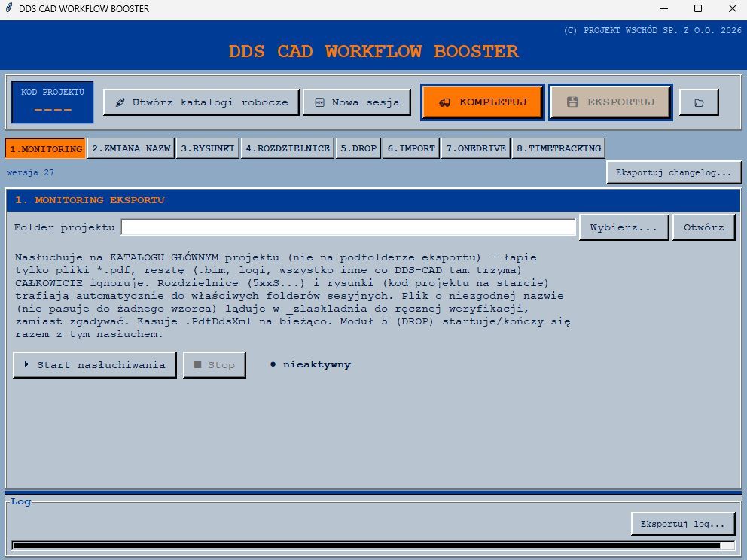Focus the Folder projektu input field
The height and width of the screenshot is (560, 747).
[348, 227]
